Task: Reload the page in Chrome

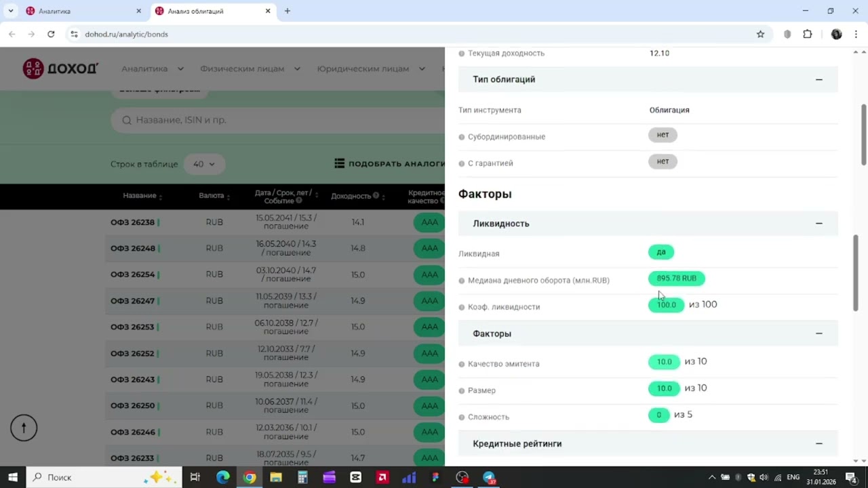Action: tap(51, 34)
